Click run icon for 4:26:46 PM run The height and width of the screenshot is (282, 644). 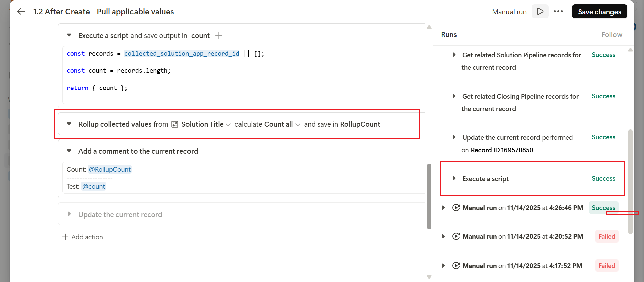point(456,208)
